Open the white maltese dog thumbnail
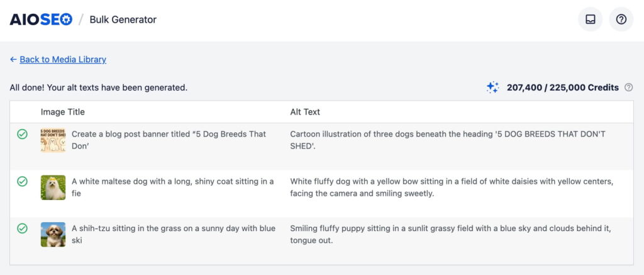This screenshot has height=275, width=644. [53, 188]
